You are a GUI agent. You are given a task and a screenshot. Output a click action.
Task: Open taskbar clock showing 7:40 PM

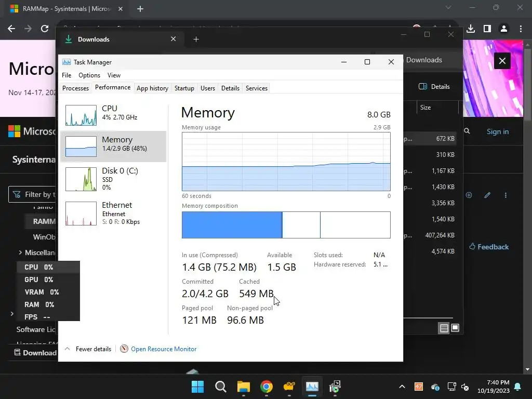494,387
